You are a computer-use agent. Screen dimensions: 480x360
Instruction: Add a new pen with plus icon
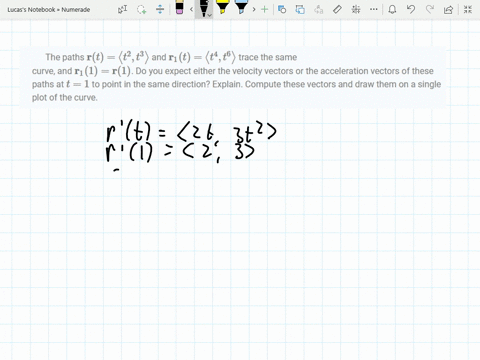265,9
